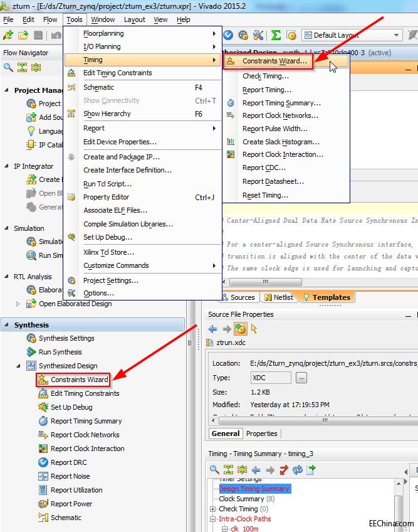Select Create Slack Histogram menu item

(286, 142)
